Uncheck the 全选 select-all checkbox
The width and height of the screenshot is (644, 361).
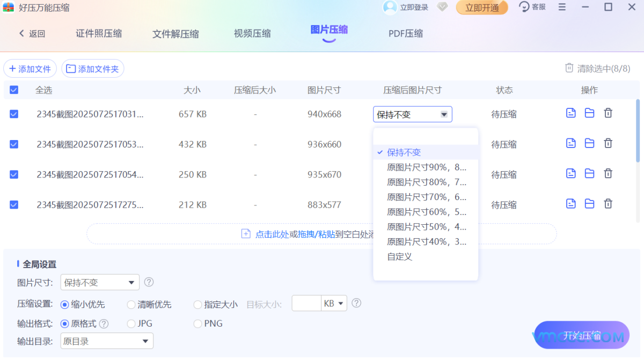coord(13,90)
